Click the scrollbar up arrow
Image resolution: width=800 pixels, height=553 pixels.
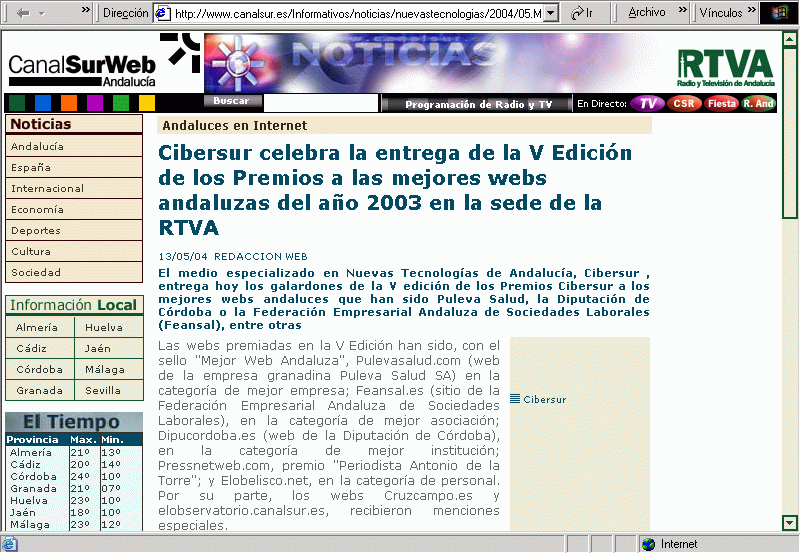(790, 39)
